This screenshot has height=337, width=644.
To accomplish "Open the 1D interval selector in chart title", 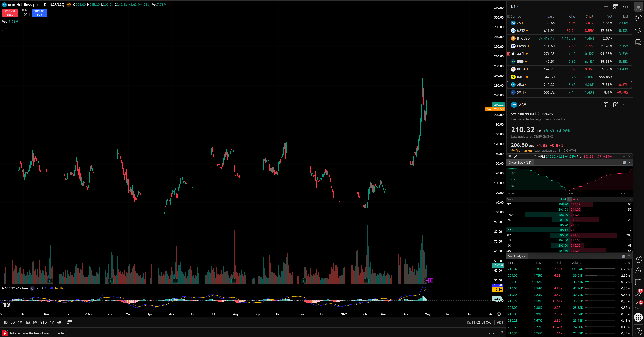I will click(44, 5).
